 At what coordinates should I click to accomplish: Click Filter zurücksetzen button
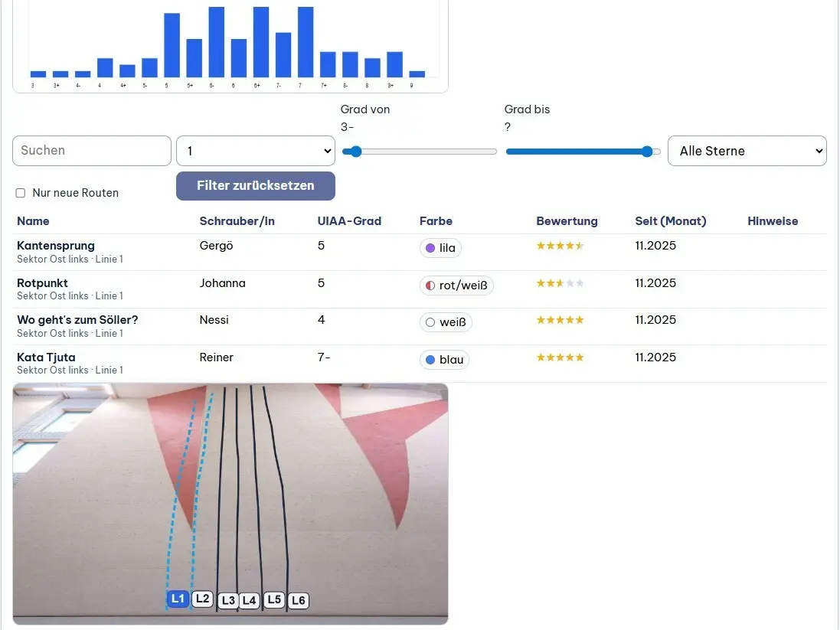(x=255, y=186)
